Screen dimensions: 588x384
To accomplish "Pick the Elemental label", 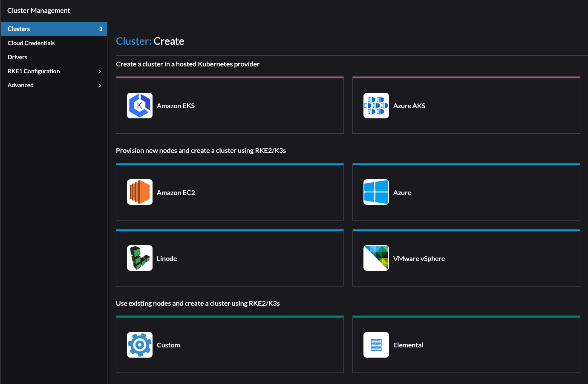I will point(408,345).
